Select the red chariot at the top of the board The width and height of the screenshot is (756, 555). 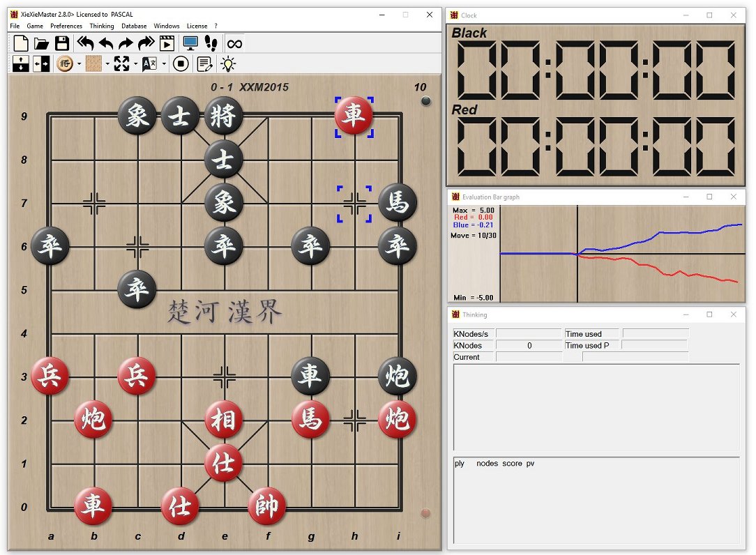coord(354,116)
